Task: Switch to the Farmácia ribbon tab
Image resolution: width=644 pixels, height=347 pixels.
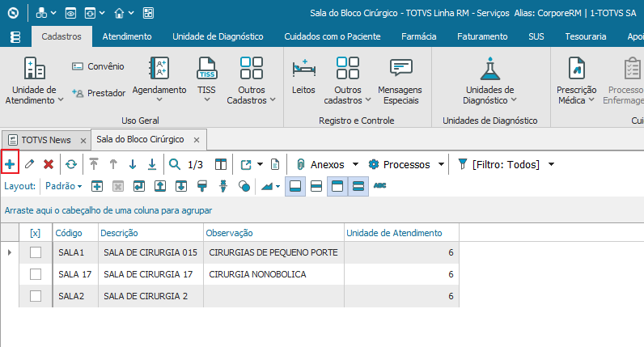Action: (x=419, y=36)
